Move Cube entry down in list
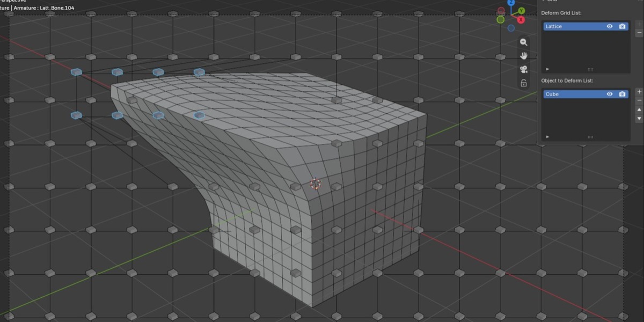Viewport: 644px width, 322px height. click(639, 119)
